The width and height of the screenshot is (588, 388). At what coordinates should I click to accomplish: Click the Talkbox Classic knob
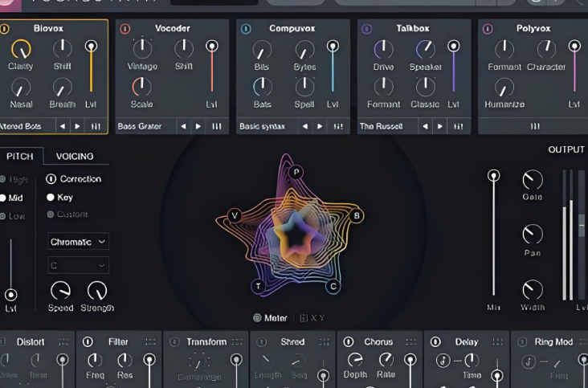(425, 87)
